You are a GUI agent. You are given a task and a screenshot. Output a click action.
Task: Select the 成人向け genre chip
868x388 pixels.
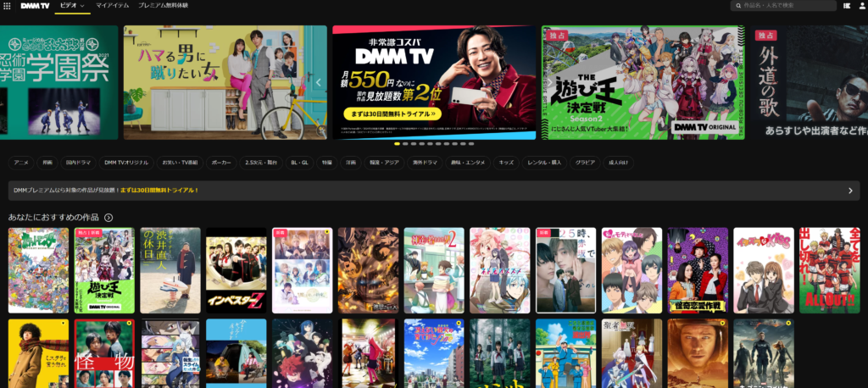click(x=618, y=163)
